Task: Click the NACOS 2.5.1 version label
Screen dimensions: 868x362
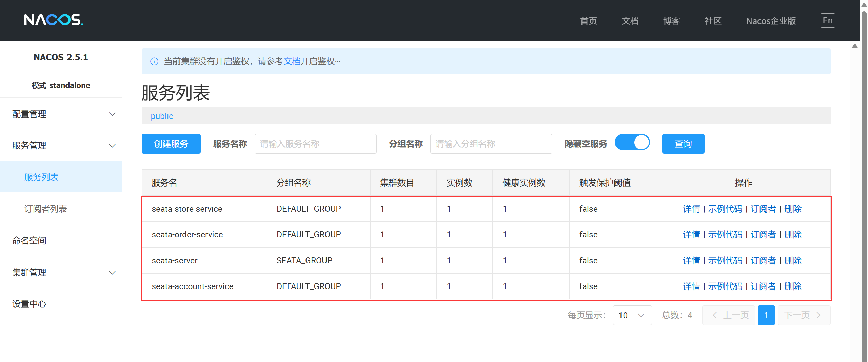Action: click(x=61, y=57)
